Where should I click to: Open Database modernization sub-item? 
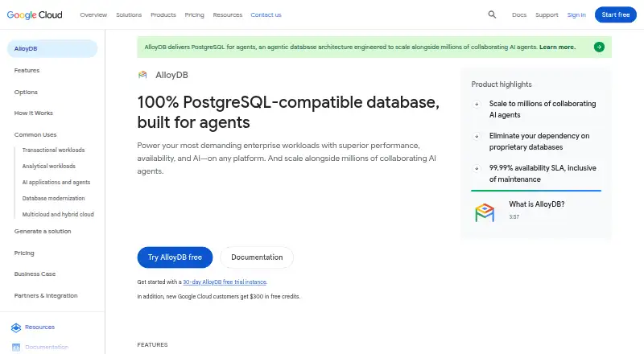53,199
